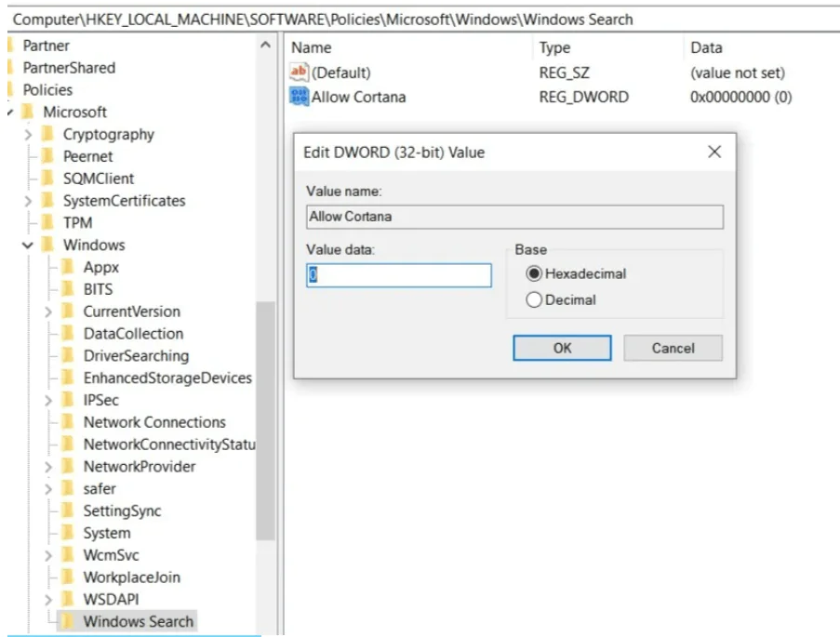Click the Peernet folder icon
The height and width of the screenshot is (637, 840).
[48, 156]
